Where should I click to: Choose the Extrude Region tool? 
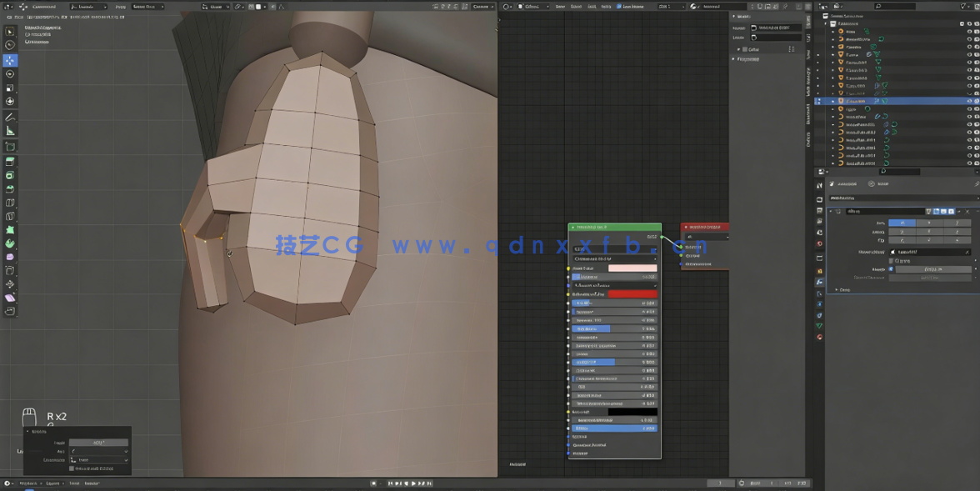[10, 161]
